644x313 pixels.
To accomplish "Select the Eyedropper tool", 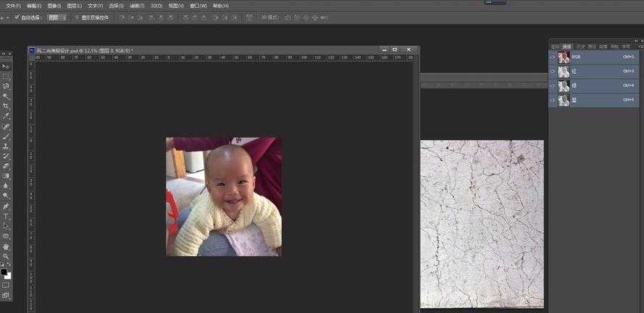I will [7, 116].
